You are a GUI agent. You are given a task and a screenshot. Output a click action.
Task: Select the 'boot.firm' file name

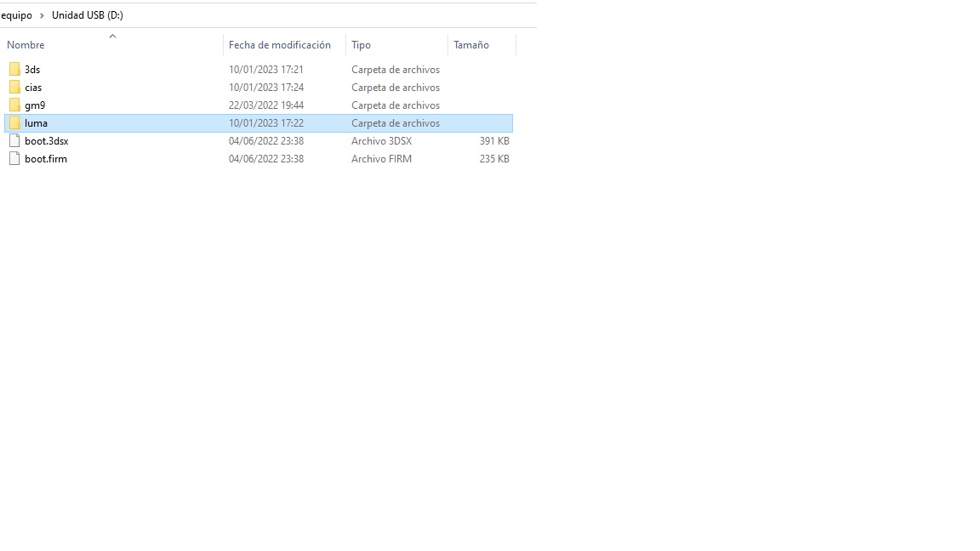(x=46, y=159)
